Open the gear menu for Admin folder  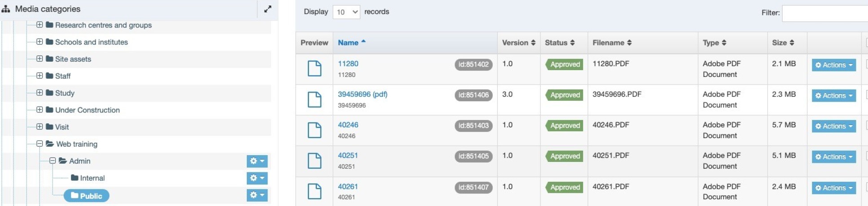[x=257, y=161]
